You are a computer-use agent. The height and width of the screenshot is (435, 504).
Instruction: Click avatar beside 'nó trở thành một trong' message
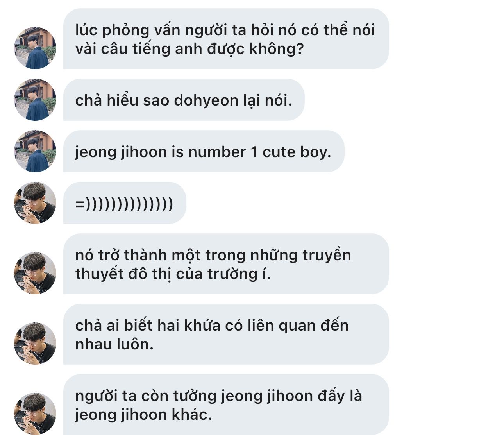(35, 273)
